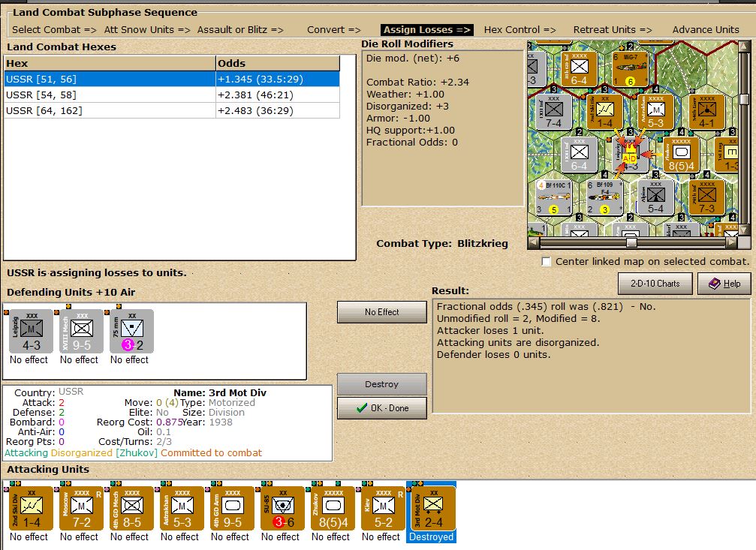Click the Zhukov 8(5)4 HQ counter on map

coord(681,155)
